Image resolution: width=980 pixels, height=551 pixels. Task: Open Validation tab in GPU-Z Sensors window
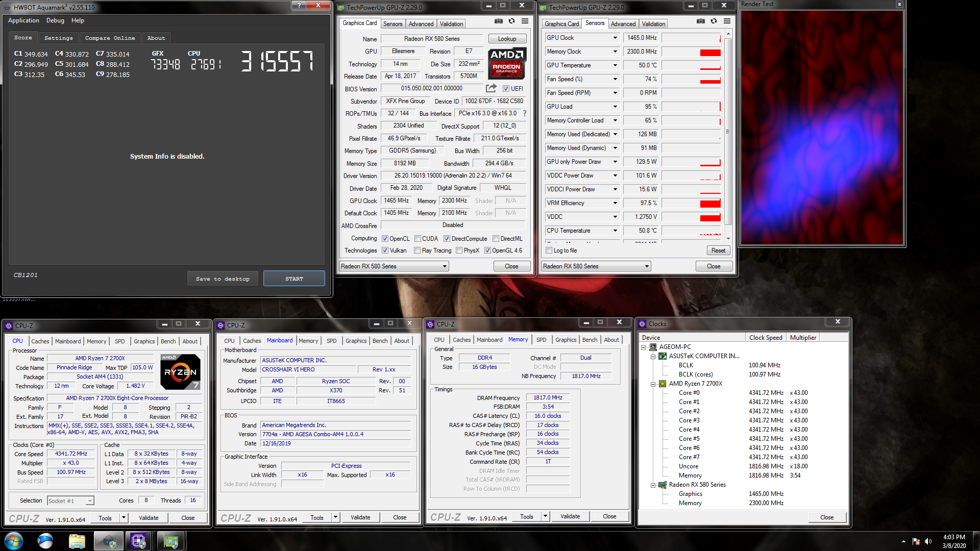tap(653, 23)
